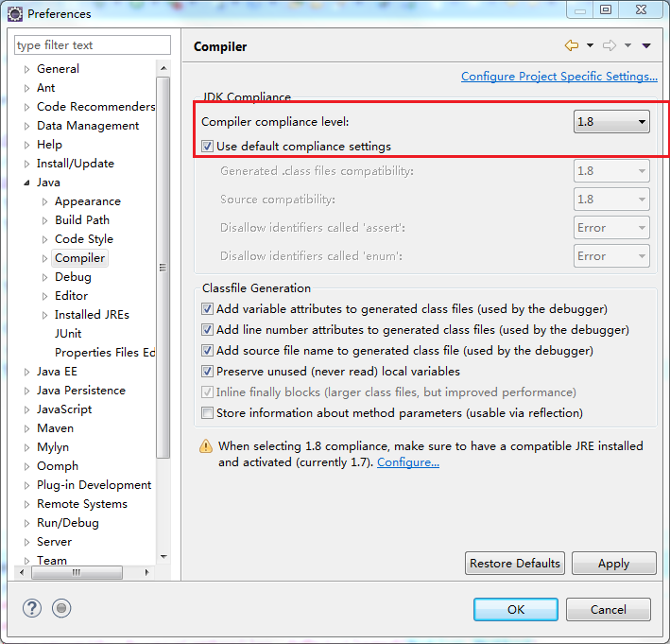Select JavaScript preferences category
Image resolution: width=670 pixels, height=644 pixels.
point(64,409)
